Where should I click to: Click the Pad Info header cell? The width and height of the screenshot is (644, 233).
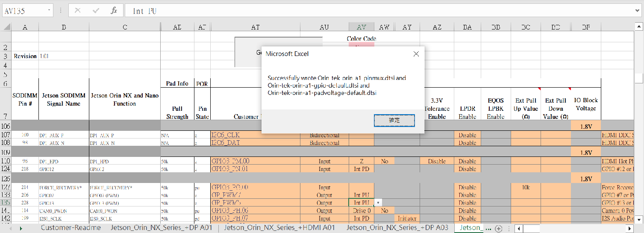[x=177, y=83]
